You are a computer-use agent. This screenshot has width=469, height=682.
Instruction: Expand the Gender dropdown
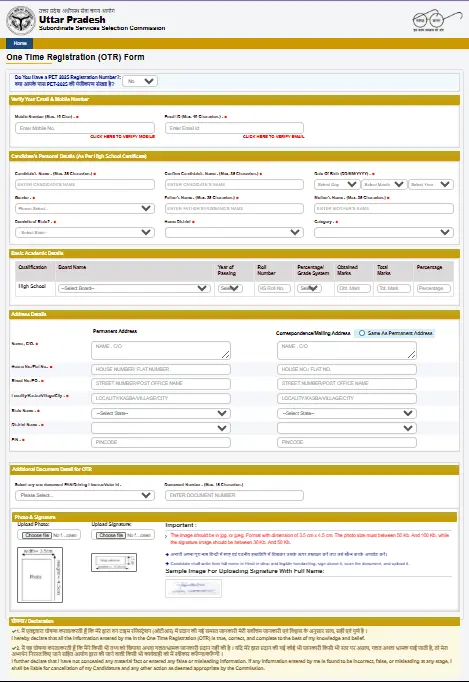pyautogui.click(x=85, y=208)
